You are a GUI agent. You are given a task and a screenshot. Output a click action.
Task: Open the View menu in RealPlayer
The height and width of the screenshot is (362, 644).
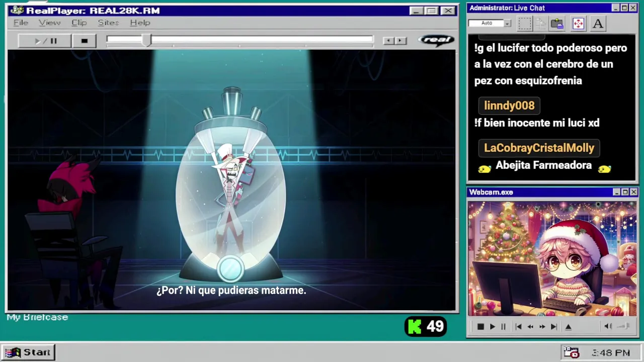pos(50,23)
